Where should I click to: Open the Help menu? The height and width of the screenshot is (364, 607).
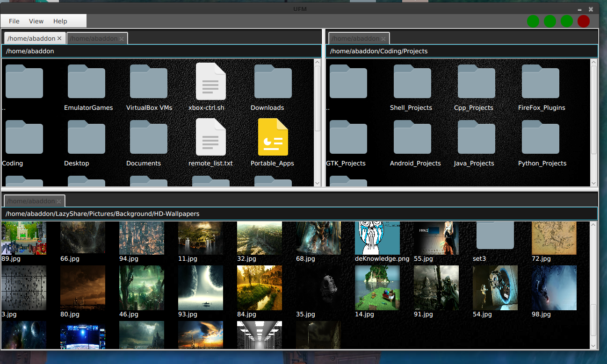[x=60, y=21]
